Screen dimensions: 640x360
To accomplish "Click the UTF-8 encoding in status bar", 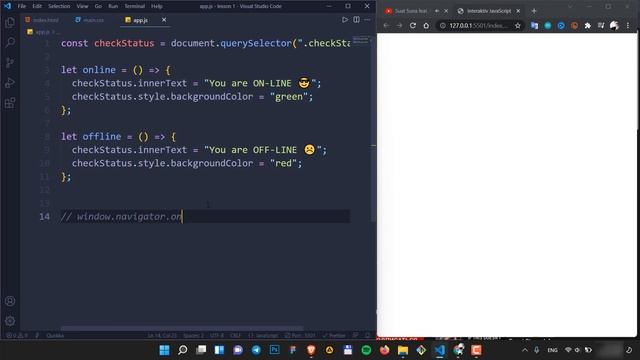I will click(x=217, y=336).
